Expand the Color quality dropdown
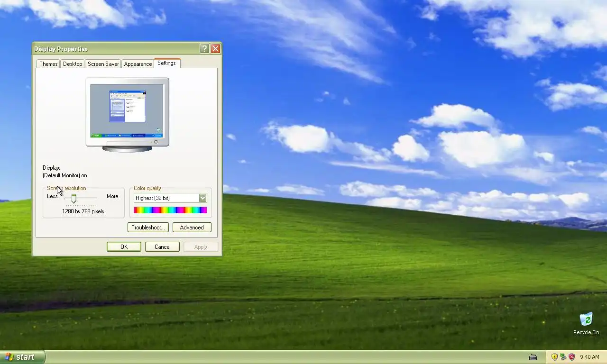The image size is (607, 364). pos(202,198)
